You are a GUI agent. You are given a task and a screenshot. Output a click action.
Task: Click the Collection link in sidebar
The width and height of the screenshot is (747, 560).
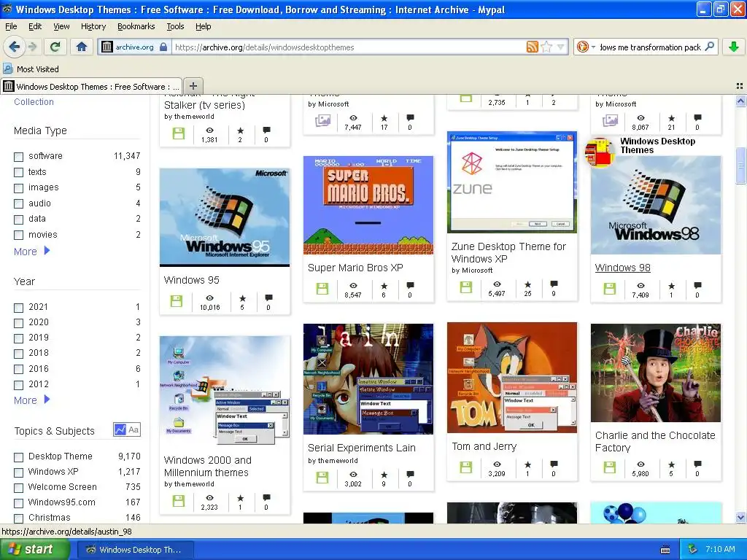click(x=34, y=101)
